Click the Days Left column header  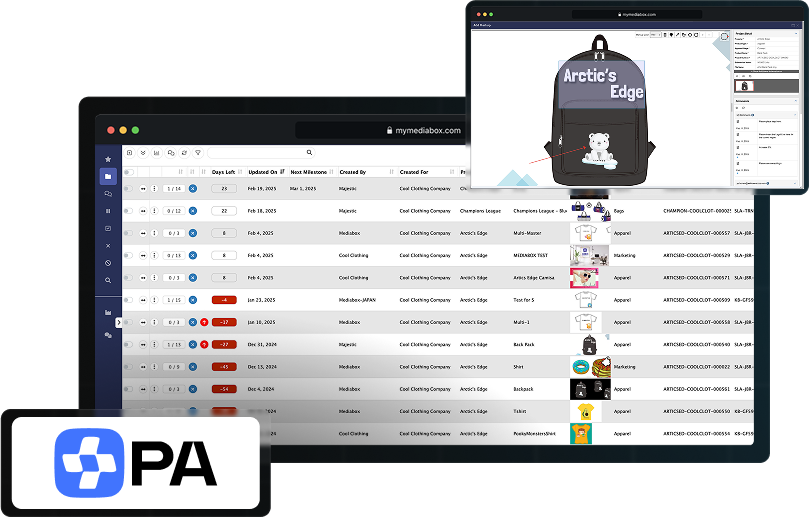point(223,172)
